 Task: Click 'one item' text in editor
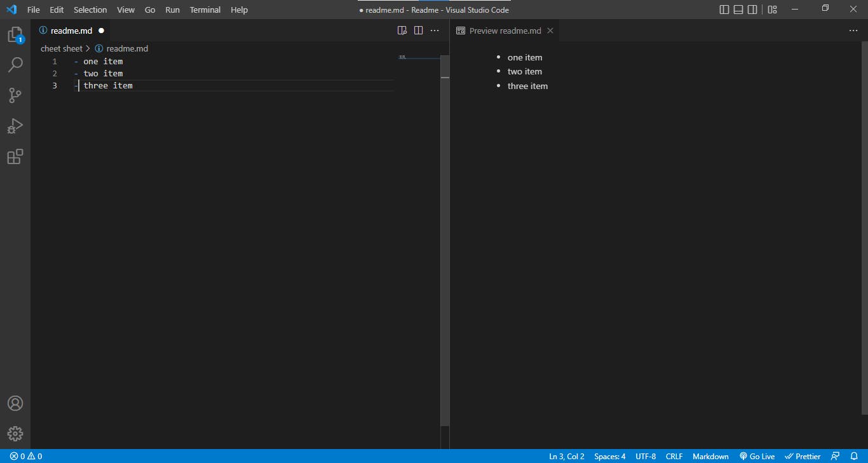point(103,62)
